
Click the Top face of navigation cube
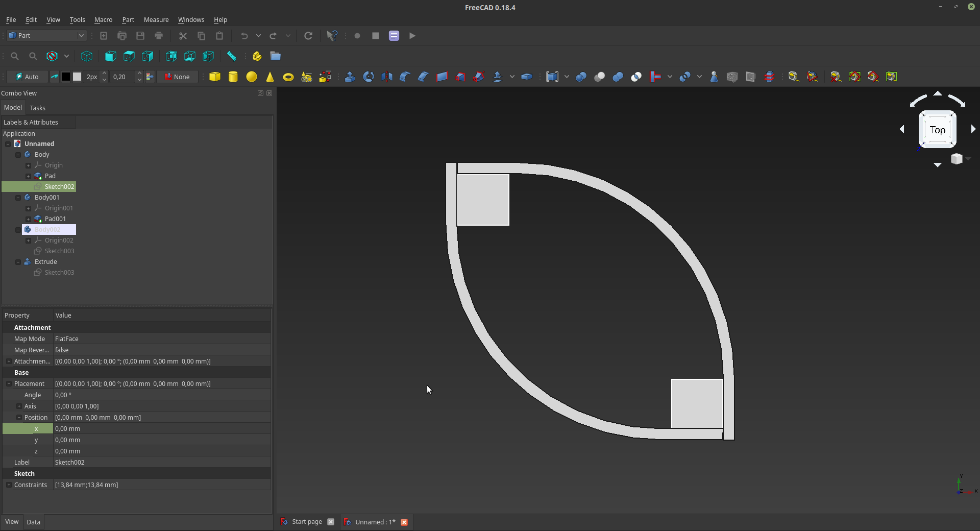pos(938,130)
